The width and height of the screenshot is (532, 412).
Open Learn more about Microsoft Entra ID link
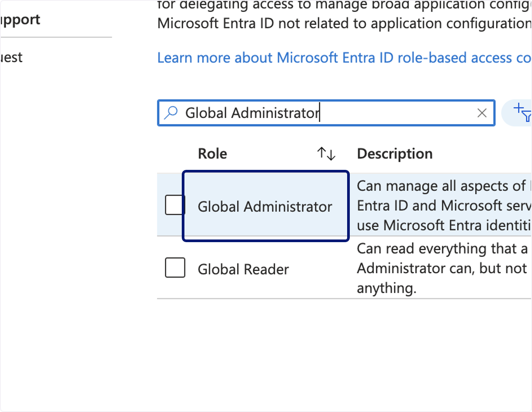(x=344, y=58)
